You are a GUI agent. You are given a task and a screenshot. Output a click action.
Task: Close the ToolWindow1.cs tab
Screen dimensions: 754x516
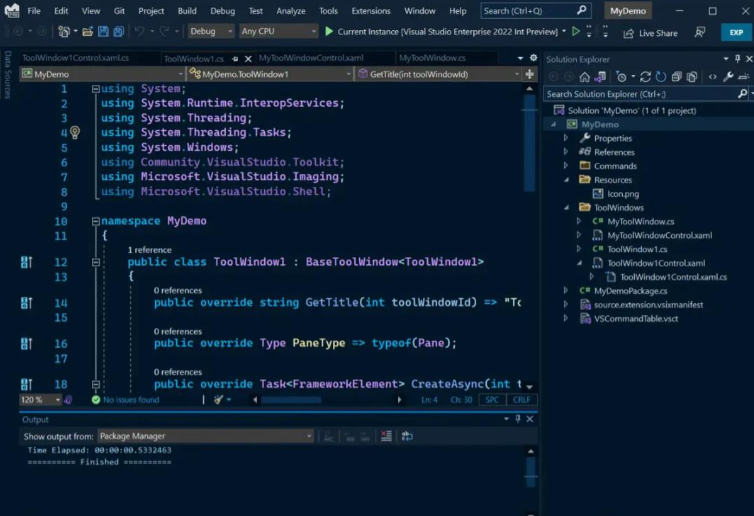[x=248, y=59]
